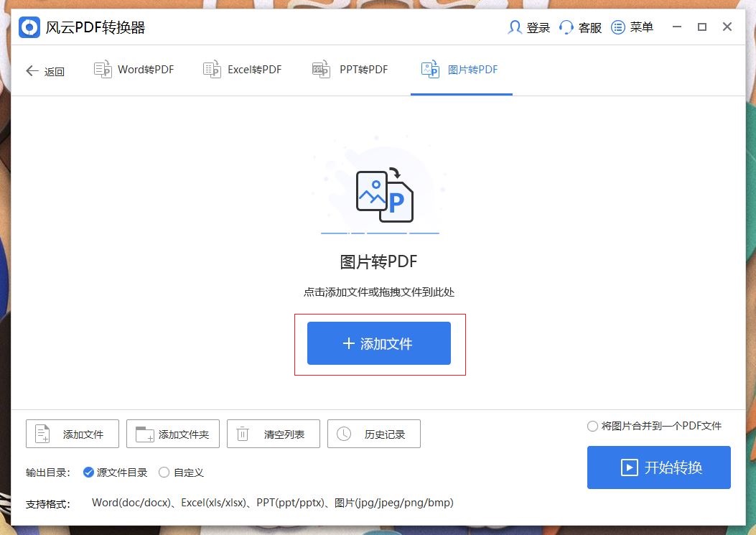Click the plus icon on 添加文件
Image resolution: width=756 pixels, height=535 pixels.
point(350,343)
